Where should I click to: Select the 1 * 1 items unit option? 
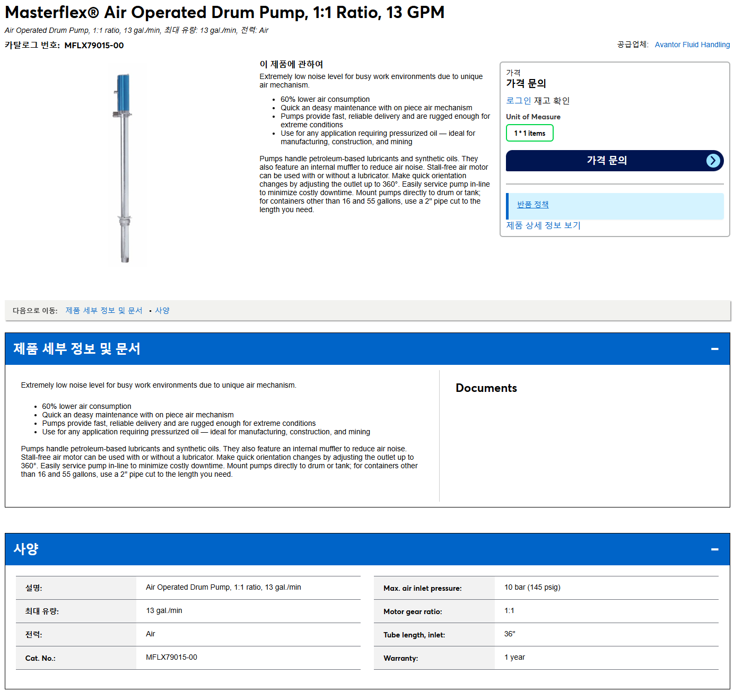(529, 133)
